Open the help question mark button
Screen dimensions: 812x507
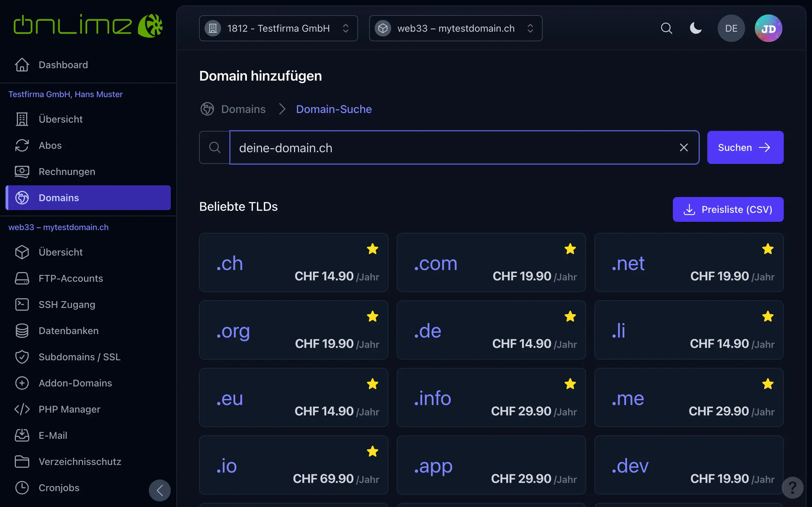792,487
